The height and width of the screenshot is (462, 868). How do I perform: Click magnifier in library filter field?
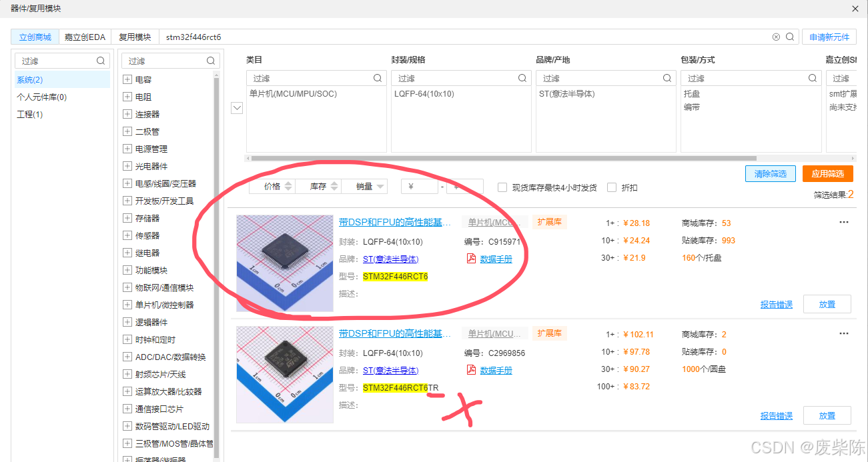tap(101, 61)
